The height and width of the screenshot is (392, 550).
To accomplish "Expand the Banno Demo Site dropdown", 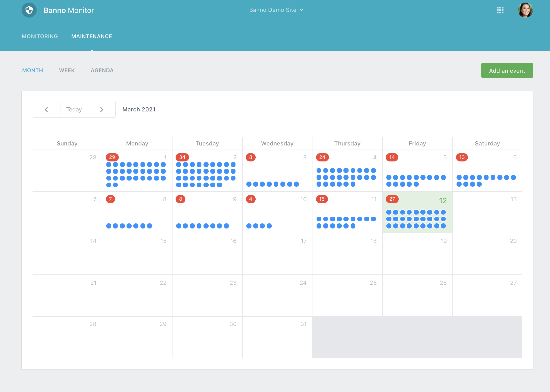I will pos(276,10).
